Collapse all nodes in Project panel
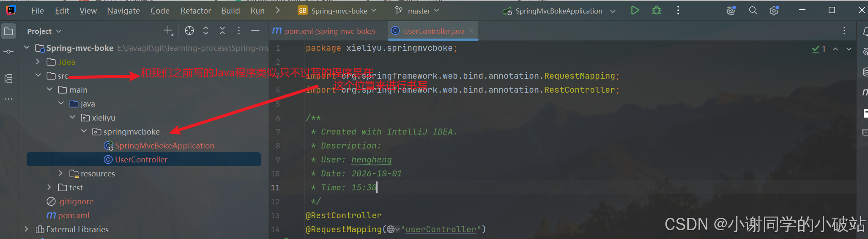 coord(222,30)
